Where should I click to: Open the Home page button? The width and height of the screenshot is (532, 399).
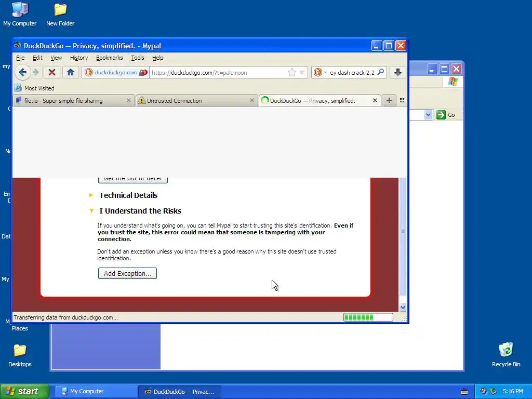pos(71,72)
